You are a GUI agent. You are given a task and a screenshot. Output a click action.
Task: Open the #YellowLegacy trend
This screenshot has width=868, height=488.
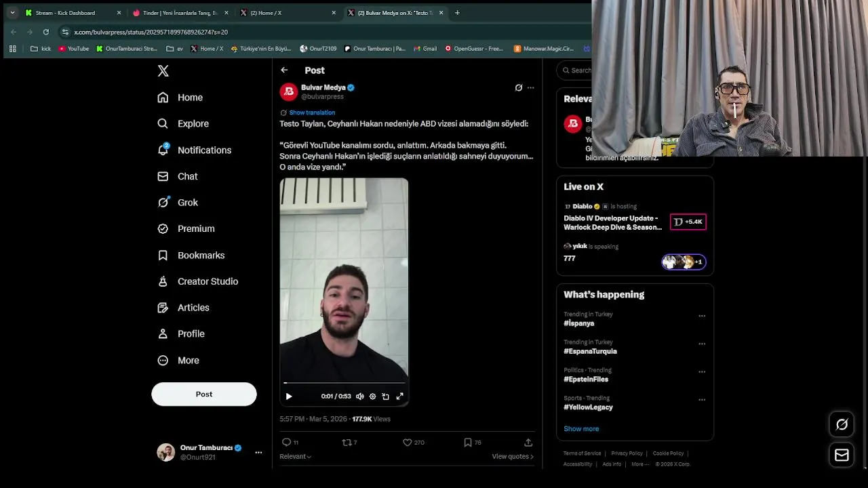coord(588,407)
